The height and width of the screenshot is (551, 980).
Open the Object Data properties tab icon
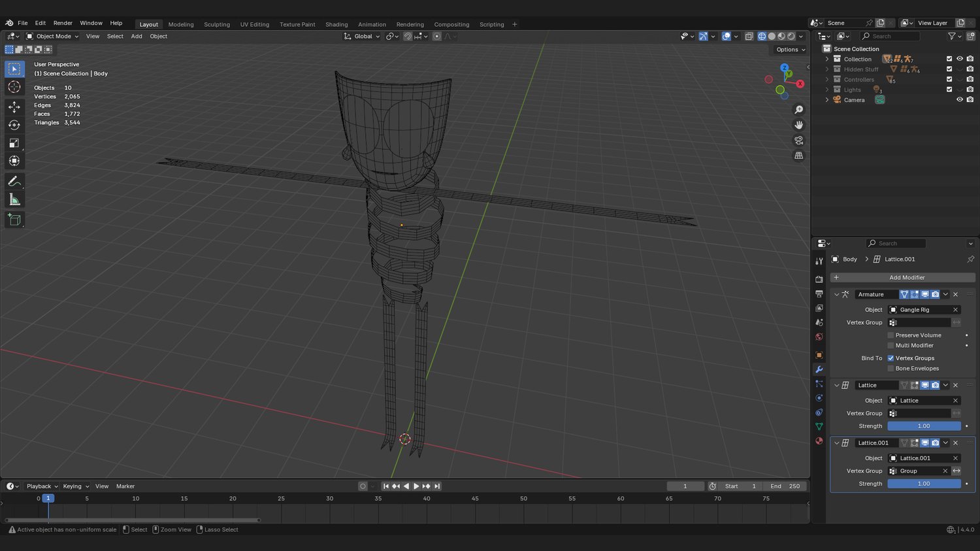[819, 426]
